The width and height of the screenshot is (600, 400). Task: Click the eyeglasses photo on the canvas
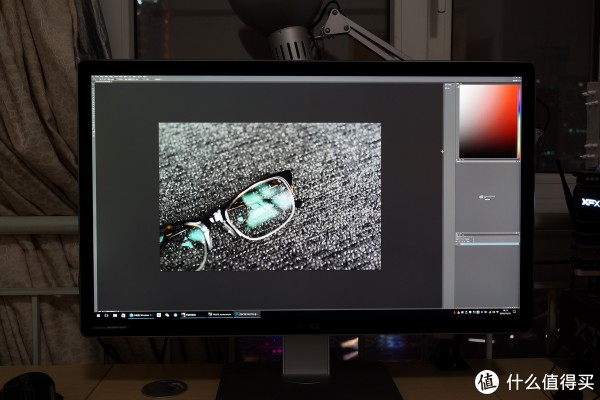[270, 197]
